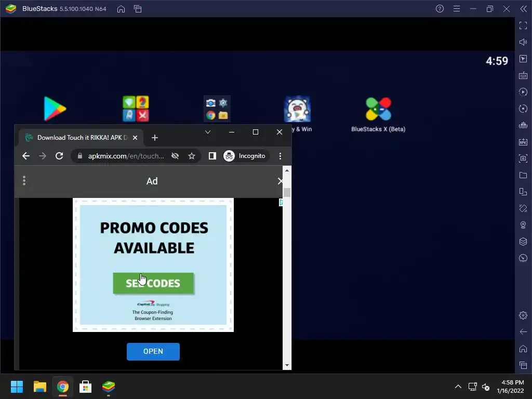Click the shake device icon in sidebar
Screen dimensions: 532x399
coord(523,208)
